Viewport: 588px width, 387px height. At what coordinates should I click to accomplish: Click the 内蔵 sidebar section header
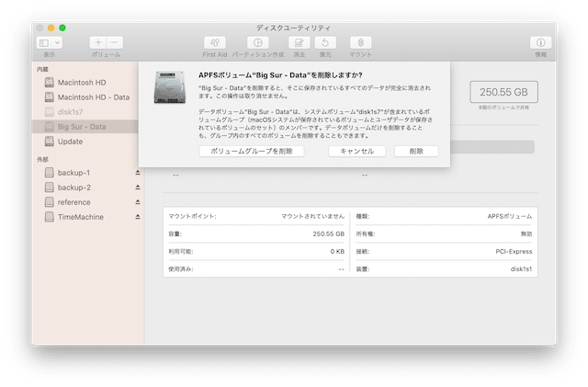click(x=42, y=69)
